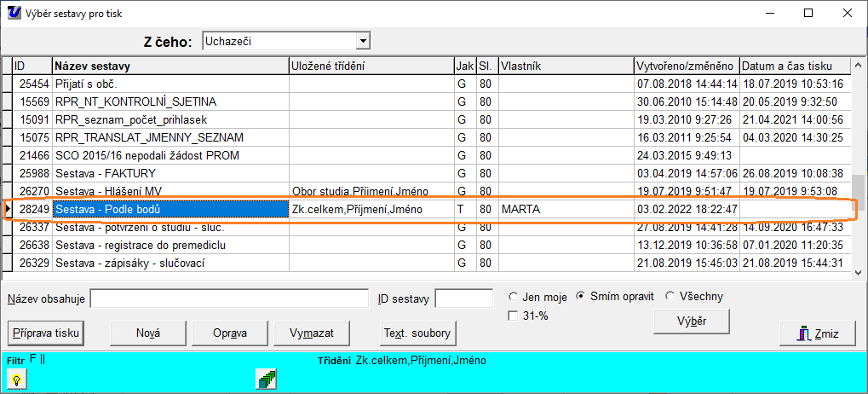
Task: Click into the Název obsahuje text field
Action: pyautogui.click(x=229, y=298)
